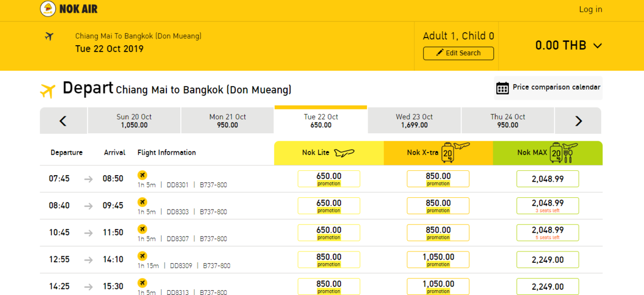
Task: Click the Chiang Mai To Bangkok route text in header
Action: coord(138,37)
